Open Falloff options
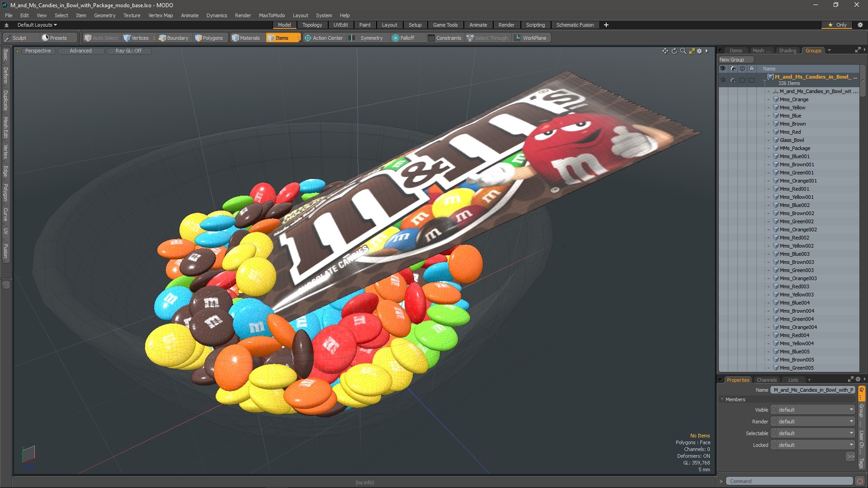Image resolution: width=868 pixels, height=488 pixels. 403,38
